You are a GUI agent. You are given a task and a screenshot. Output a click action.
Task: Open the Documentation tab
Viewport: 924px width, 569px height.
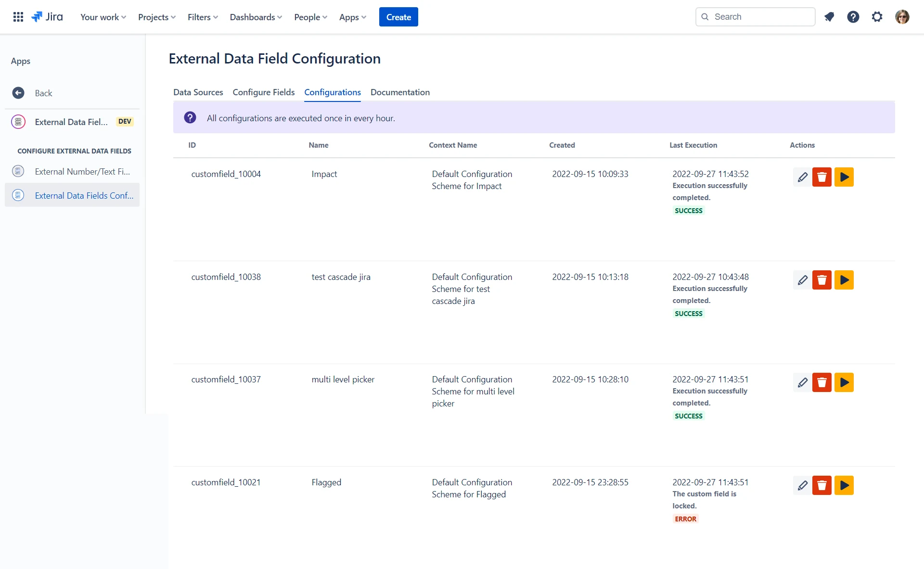click(x=400, y=92)
